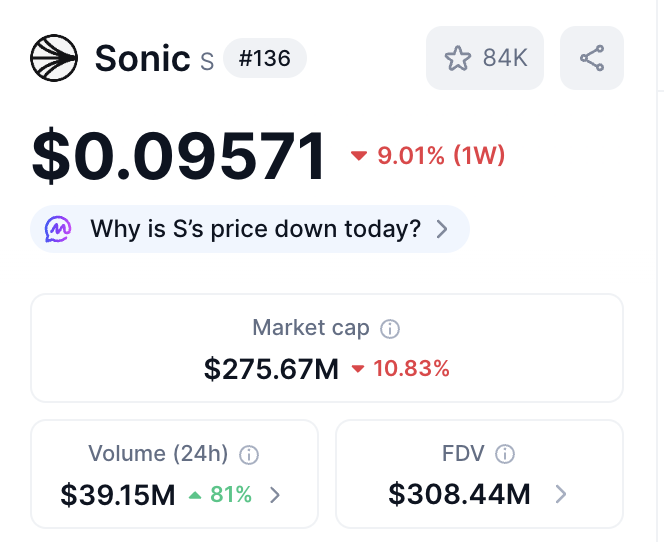Click the purple AI chat icon

[x=59, y=229]
